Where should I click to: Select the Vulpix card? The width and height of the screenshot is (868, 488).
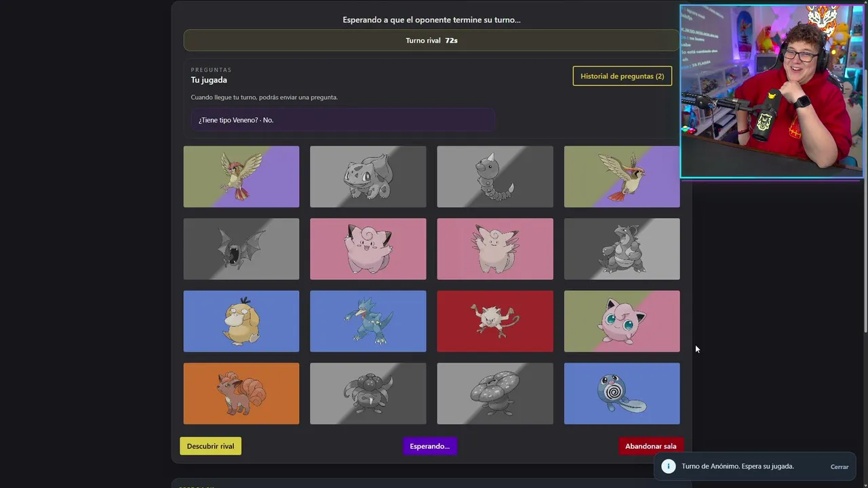click(241, 394)
